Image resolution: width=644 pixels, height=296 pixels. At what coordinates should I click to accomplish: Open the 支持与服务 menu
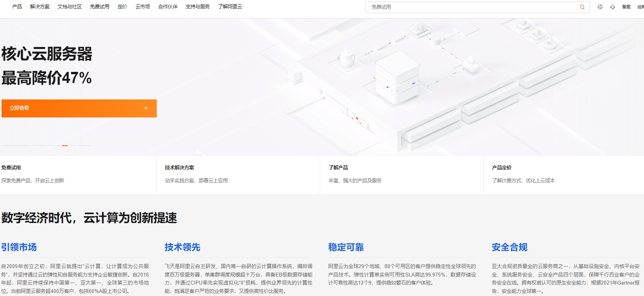(x=198, y=7)
